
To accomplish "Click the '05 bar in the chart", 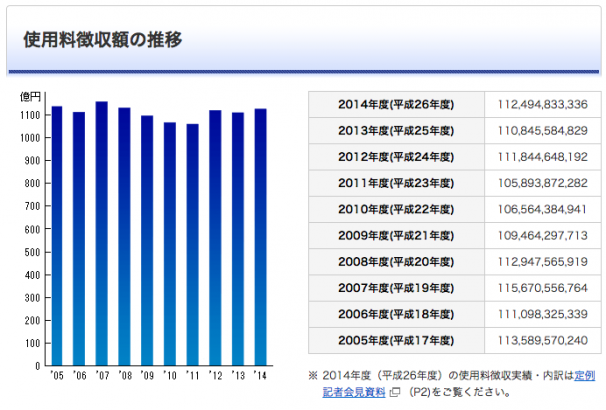I will pyautogui.click(x=57, y=236).
